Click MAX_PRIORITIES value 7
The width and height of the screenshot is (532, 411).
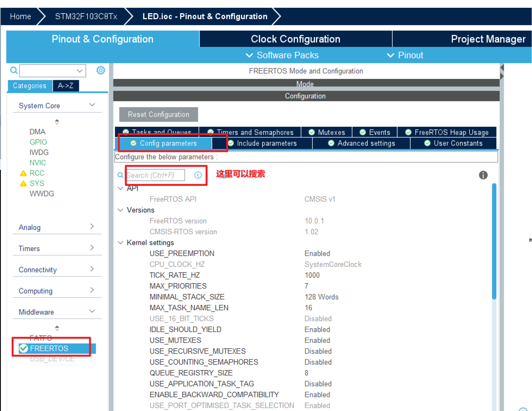click(306, 286)
